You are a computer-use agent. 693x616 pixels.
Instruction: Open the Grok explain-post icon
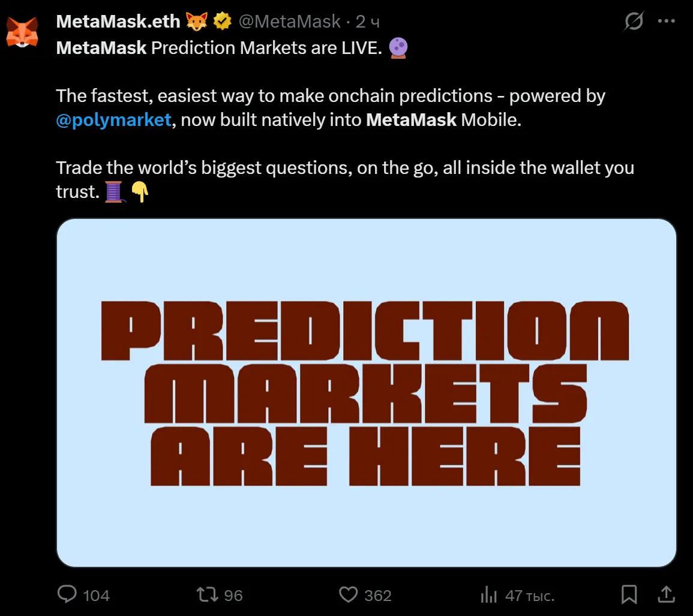click(x=634, y=22)
